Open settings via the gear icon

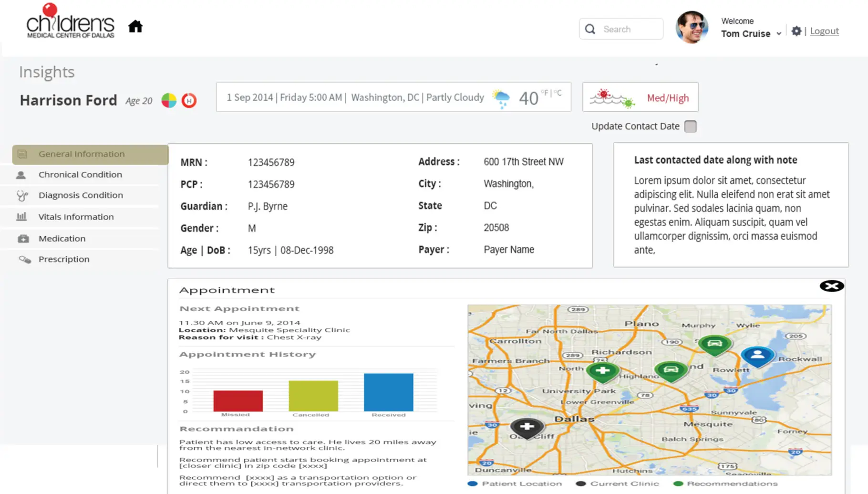pos(796,31)
